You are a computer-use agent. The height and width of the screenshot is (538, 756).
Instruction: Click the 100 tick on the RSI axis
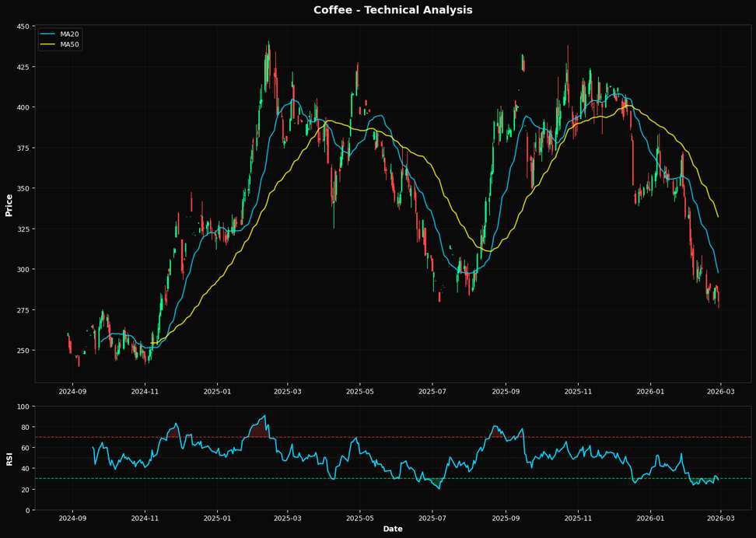(x=23, y=407)
